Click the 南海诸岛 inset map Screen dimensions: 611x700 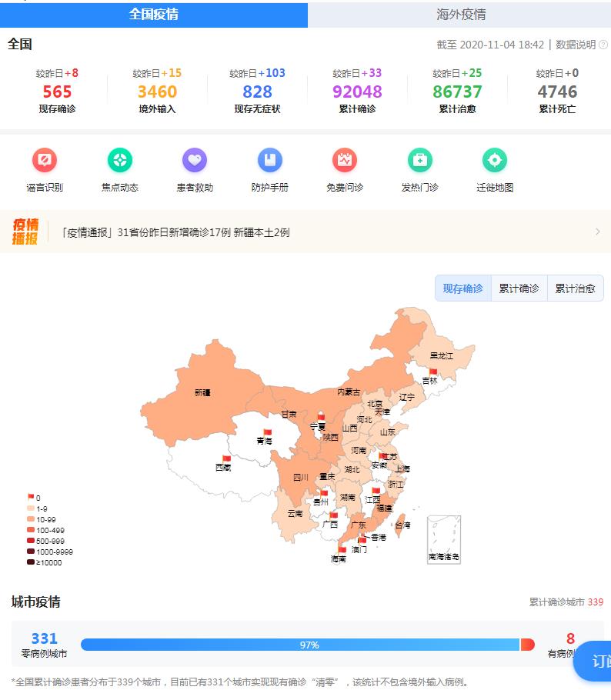(444, 538)
